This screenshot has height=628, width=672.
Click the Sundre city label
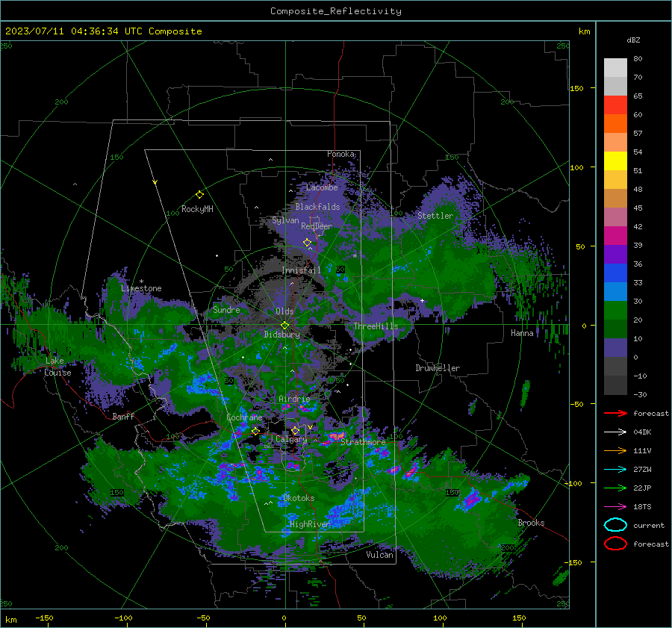[x=226, y=309]
